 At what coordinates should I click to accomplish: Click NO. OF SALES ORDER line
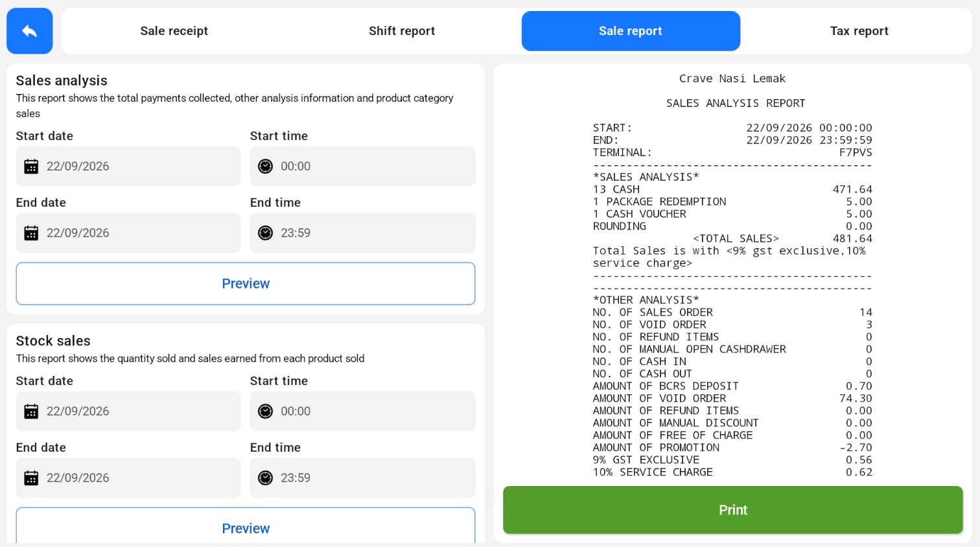click(732, 312)
